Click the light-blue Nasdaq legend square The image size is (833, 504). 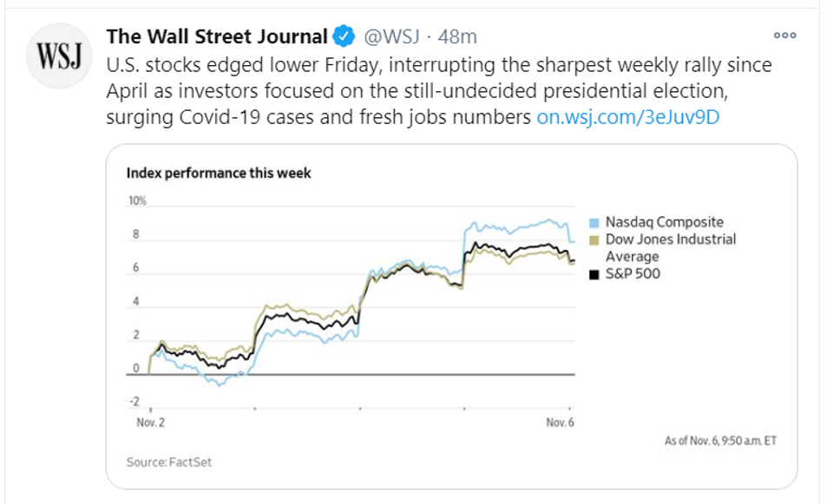tap(593, 222)
